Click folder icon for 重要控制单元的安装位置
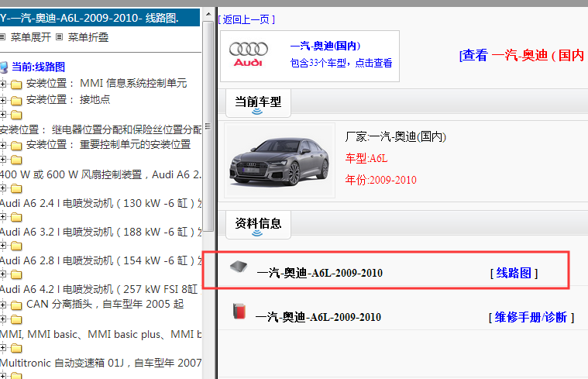Image resolution: width=588 pixels, height=379 pixels. [16, 145]
